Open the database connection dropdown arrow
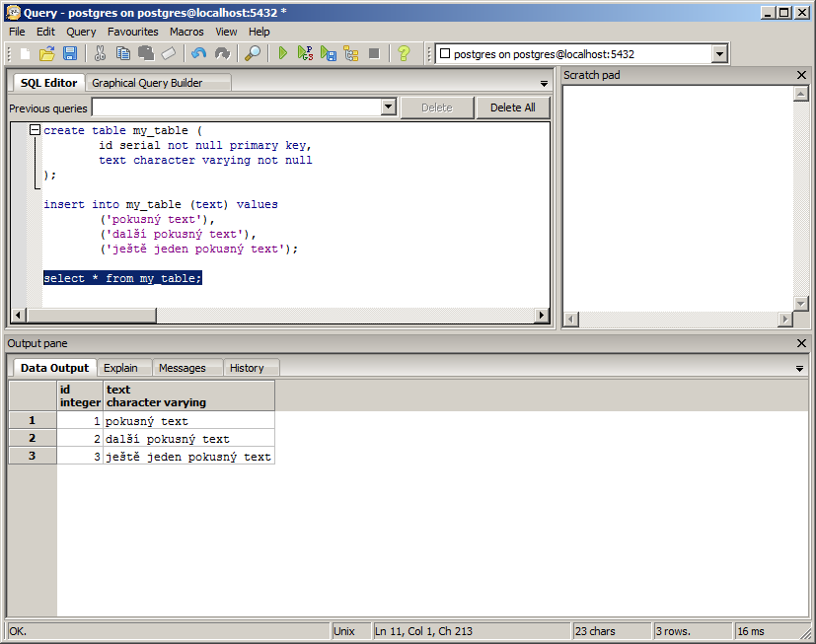Image resolution: width=816 pixels, height=644 pixels. click(719, 54)
